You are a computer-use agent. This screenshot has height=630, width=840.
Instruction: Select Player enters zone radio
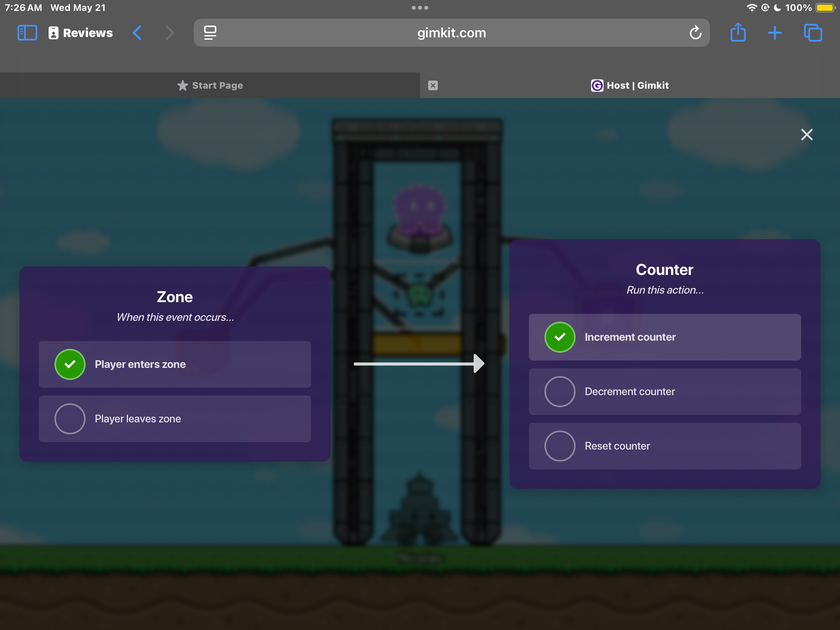point(70,364)
